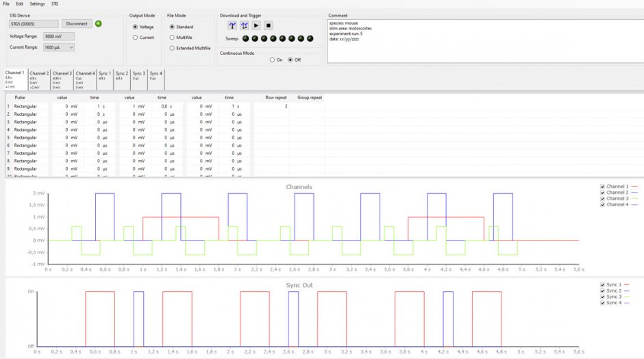Choose the Multifile file mode
644x359 pixels.
pos(172,38)
